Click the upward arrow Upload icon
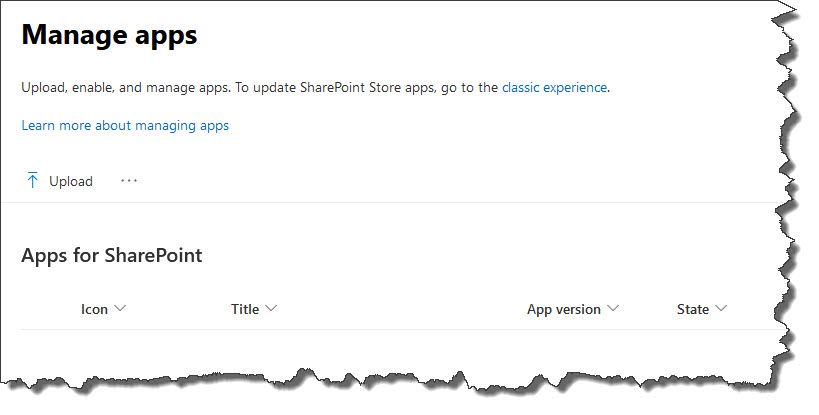The width and height of the screenshot is (819, 415). coord(32,181)
